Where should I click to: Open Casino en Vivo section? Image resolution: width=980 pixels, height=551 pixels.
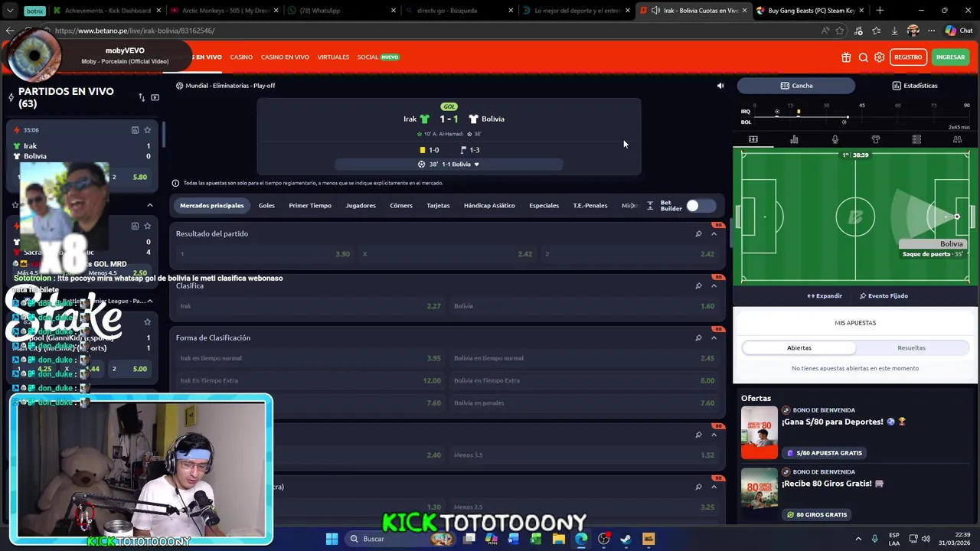(285, 57)
